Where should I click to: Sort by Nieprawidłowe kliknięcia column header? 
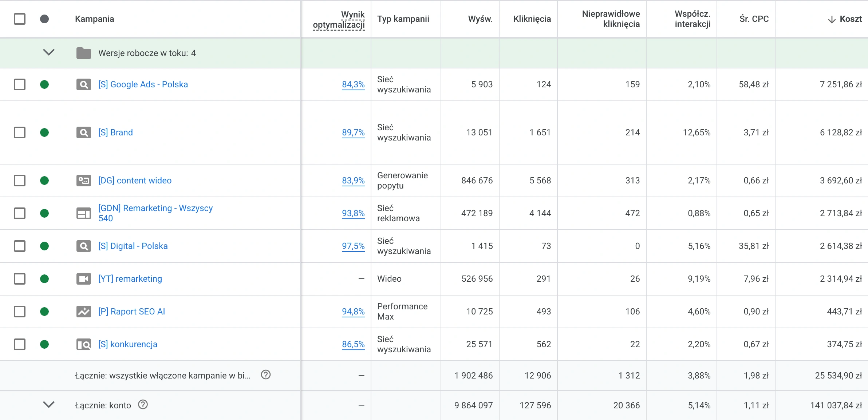611,19
